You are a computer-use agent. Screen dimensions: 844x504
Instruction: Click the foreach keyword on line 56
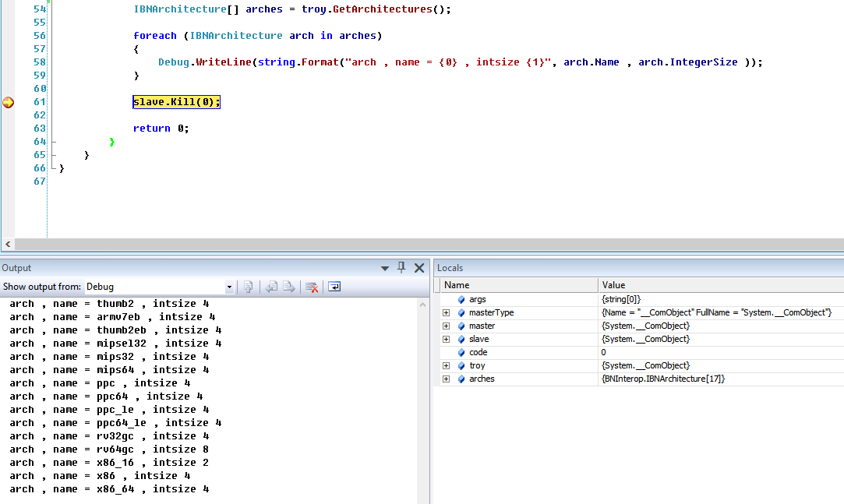(155, 36)
